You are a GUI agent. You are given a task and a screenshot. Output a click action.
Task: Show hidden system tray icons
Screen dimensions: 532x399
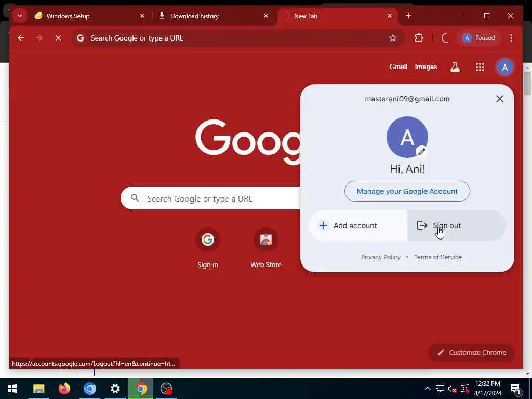coord(428,389)
